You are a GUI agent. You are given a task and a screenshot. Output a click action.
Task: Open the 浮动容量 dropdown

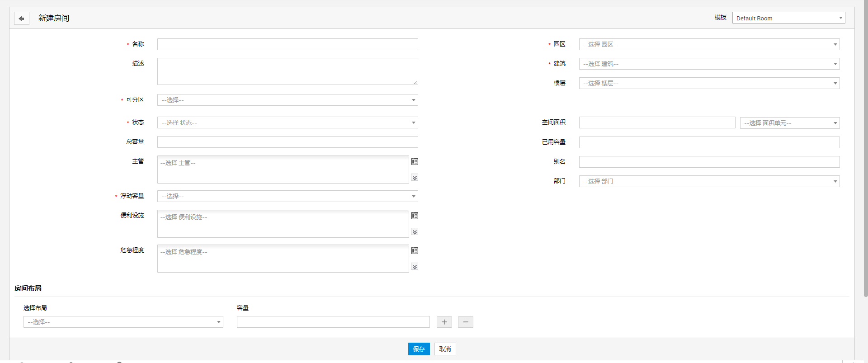[x=287, y=196]
